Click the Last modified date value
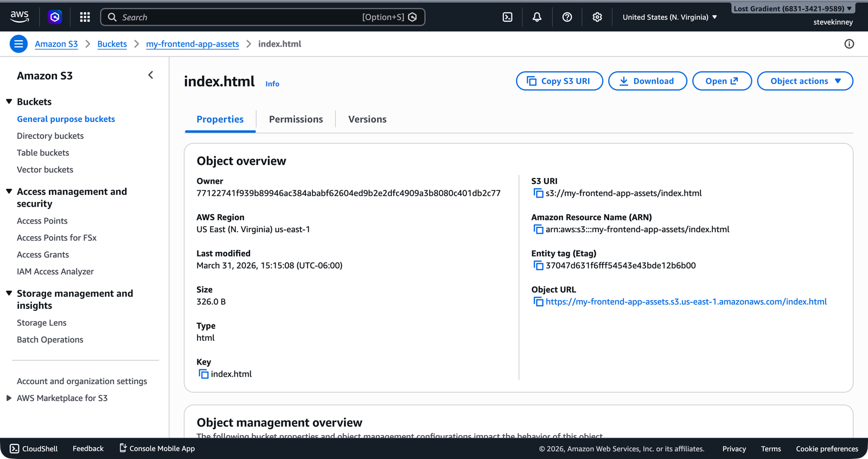This screenshot has width=868, height=459. (x=270, y=265)
